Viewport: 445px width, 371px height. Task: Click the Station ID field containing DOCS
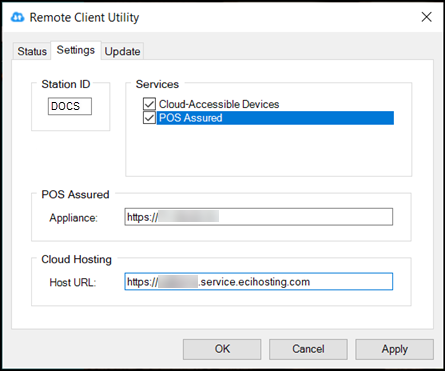[x=70, y=106]
